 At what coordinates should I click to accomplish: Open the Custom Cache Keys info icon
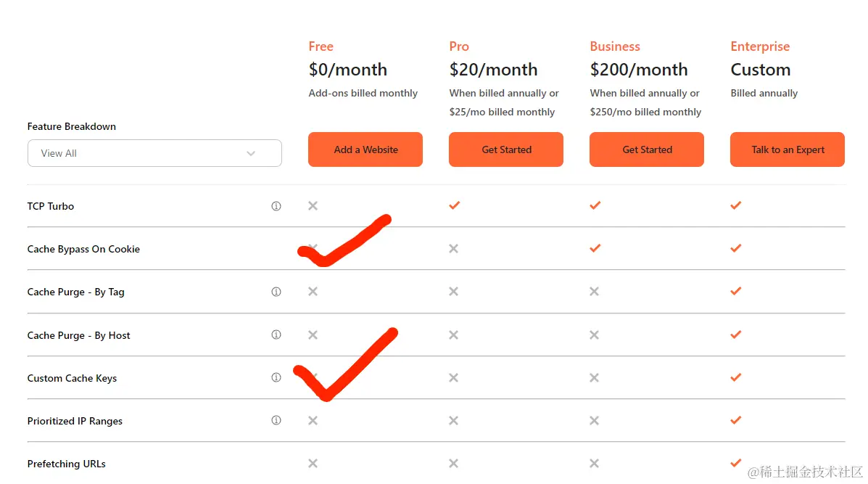[276, 378]
